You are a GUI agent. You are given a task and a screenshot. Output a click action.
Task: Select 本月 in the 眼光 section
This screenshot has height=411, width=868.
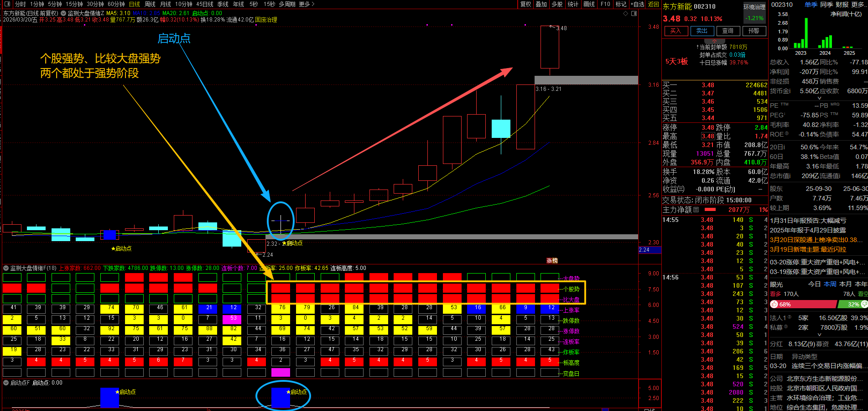pyautogui.click(x=845, y=284)
